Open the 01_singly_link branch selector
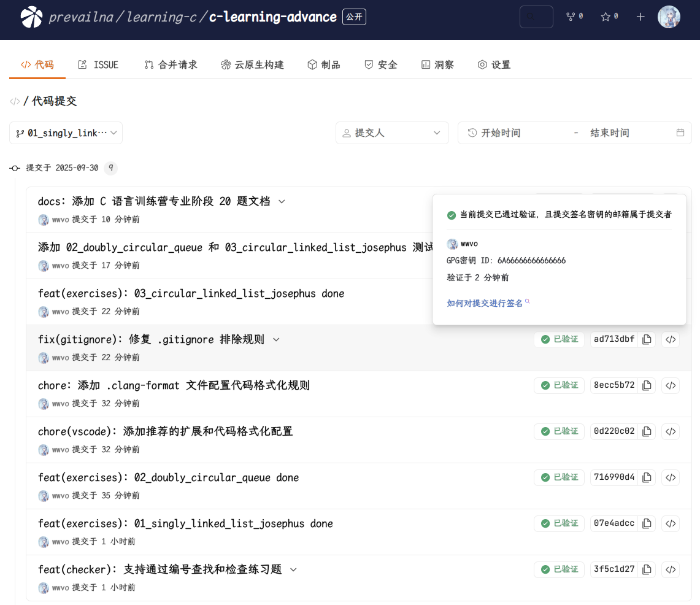 [x=65, y=133]
